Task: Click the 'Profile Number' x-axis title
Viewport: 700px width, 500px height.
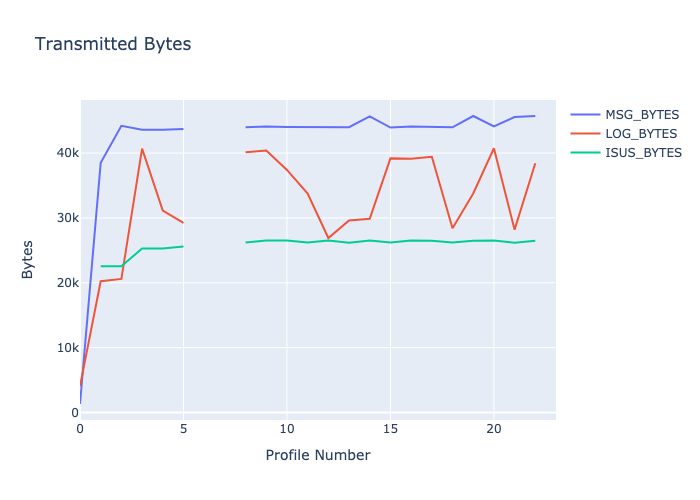Action: tap(317, 455)
